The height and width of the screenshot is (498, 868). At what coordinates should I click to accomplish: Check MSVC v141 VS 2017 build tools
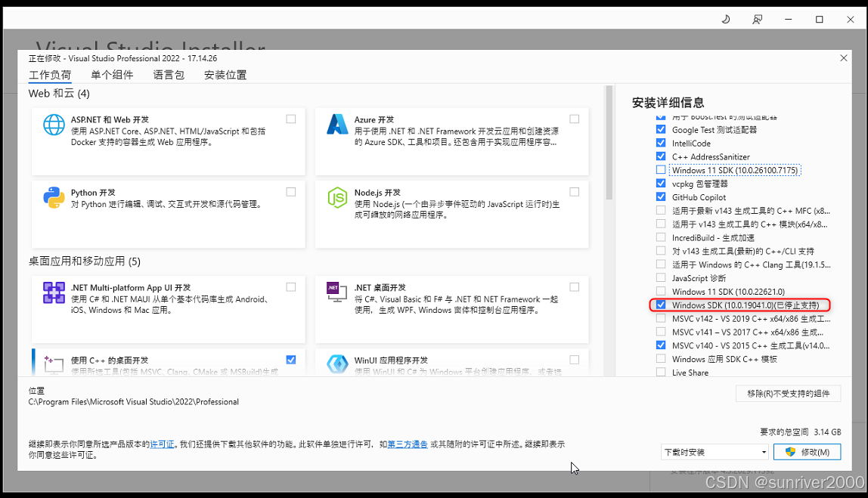[x=661, y=332]
